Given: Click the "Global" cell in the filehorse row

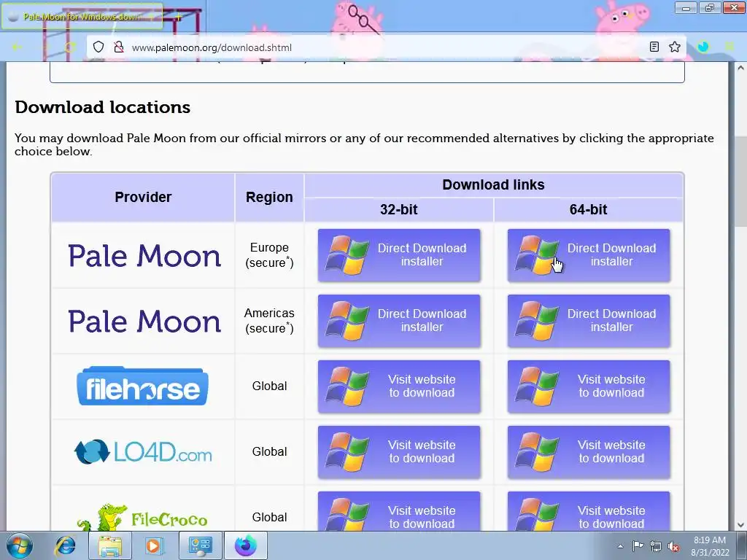Looking at the screenshot, I should coord(269,386).
